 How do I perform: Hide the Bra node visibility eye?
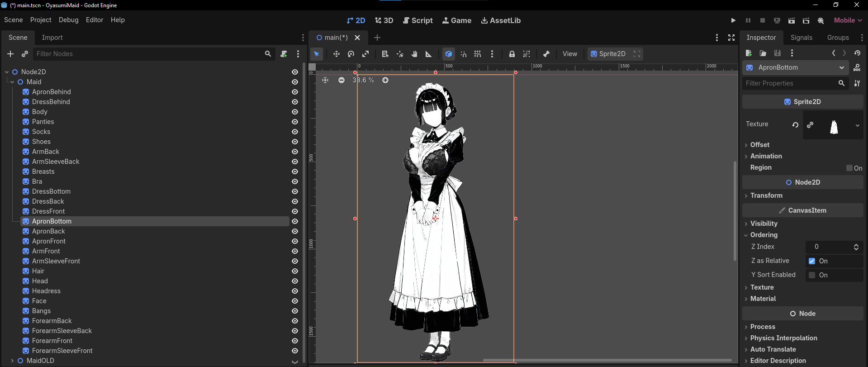tap(295, 181)
